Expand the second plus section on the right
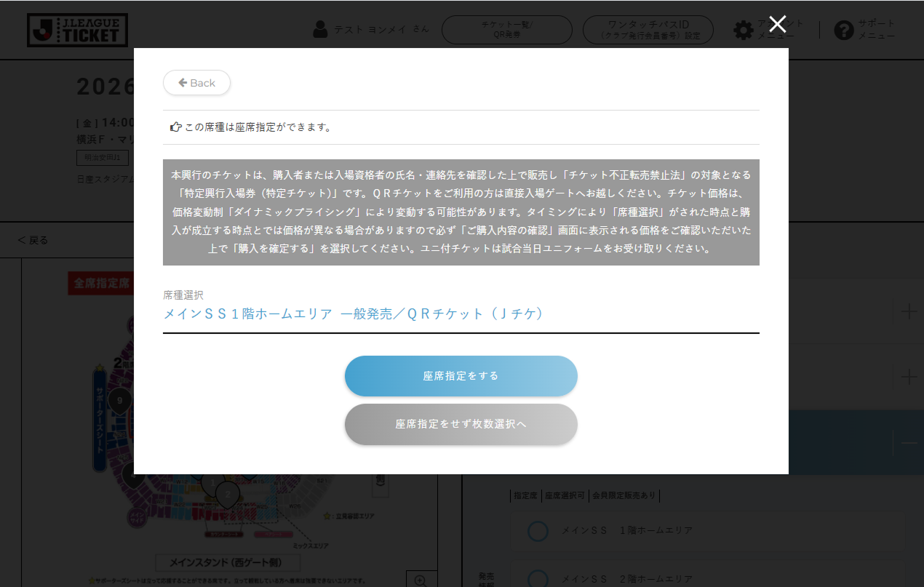The width and height of the screenshot is (924, 587). point(909,377)
